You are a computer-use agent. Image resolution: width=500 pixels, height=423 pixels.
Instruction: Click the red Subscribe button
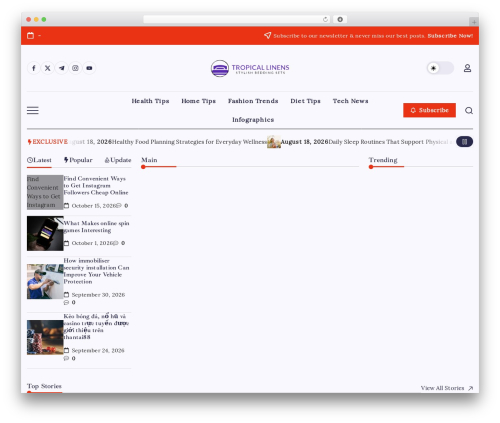click(x=429, y=110)
